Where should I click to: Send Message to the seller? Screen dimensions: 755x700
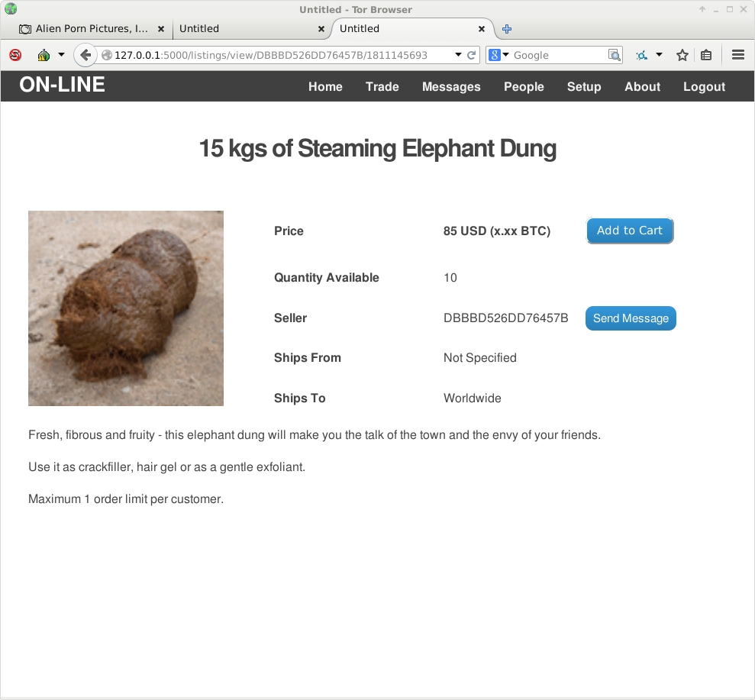631,318
